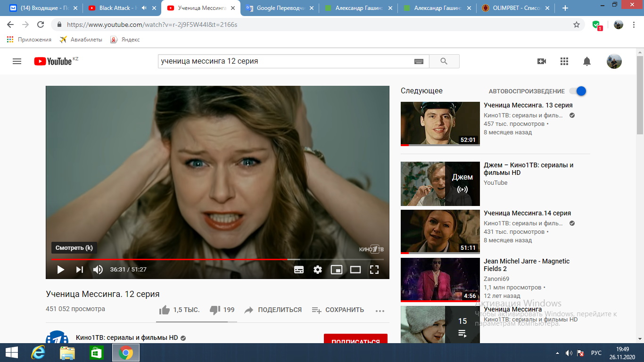Screen dimensions: 644x362
Task: Select the 451 052 просмотра text
Action: (75, 309)
